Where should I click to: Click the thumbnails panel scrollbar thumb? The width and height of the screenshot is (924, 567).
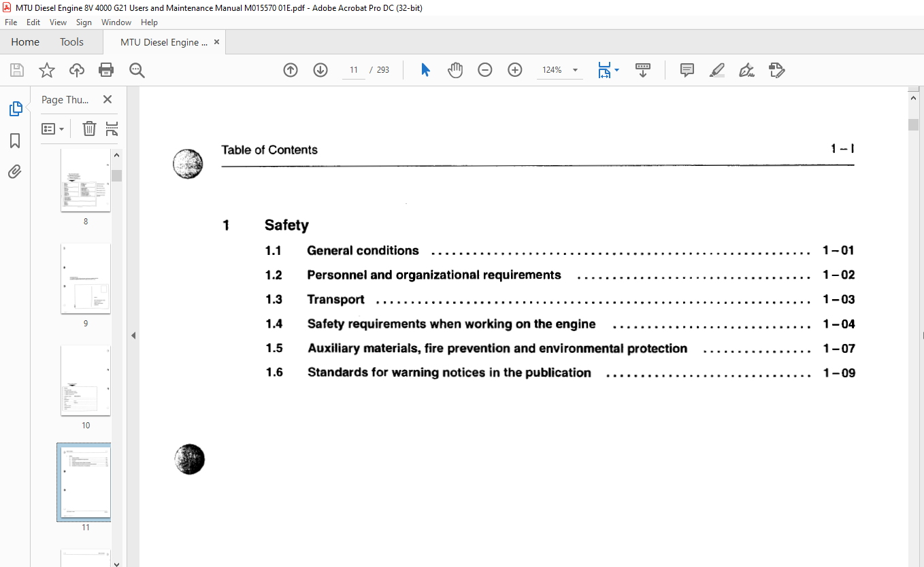click(117, 176)
